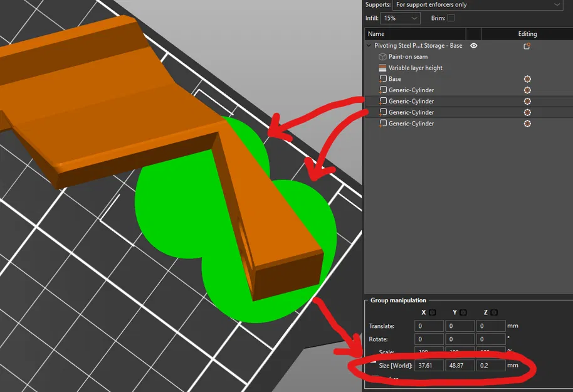Screen dimensions: 573x392
Task: Select the last Generic-Cylinder name in the list
Action: (x=411, y=124)
